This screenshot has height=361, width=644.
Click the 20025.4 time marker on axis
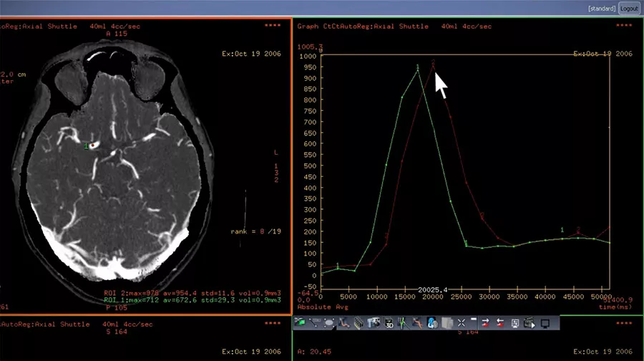pos(432,290)
